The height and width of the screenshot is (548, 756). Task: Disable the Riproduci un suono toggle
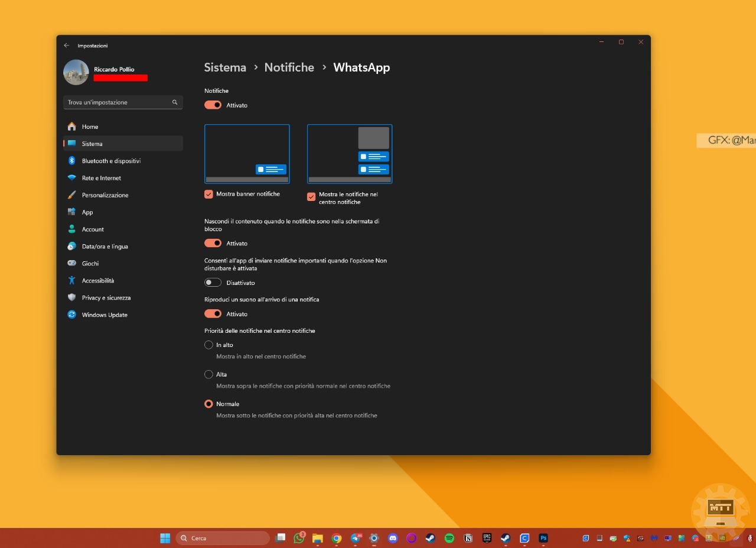(213, 313)
